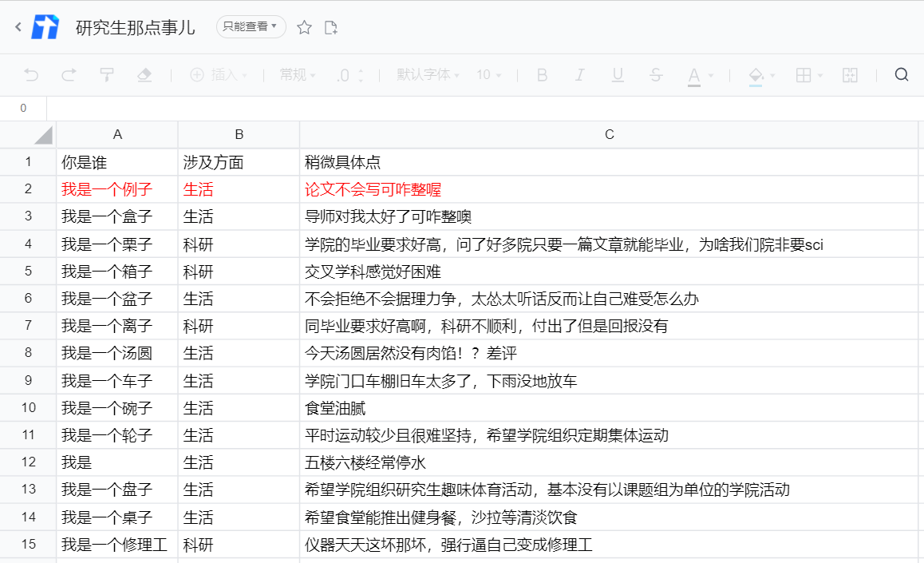Click the star icon to favorite the document

[303, 26]
